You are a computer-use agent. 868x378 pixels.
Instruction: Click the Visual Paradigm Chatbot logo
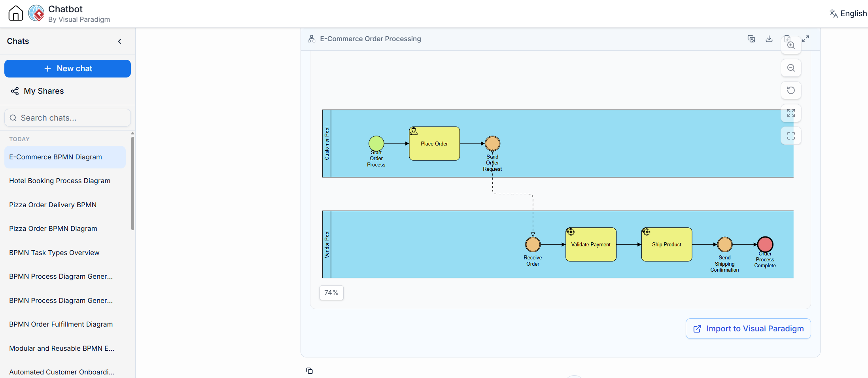[36, 13]
